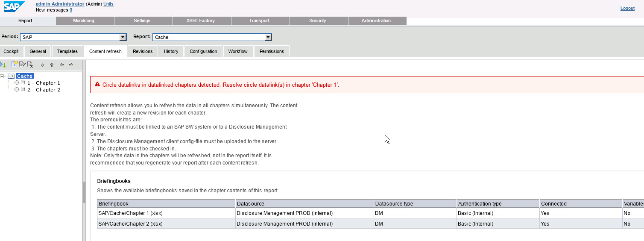This screenshot has width=644, height=241.
Task: Click the new chapter icon with star
Action: click(15, 65)
